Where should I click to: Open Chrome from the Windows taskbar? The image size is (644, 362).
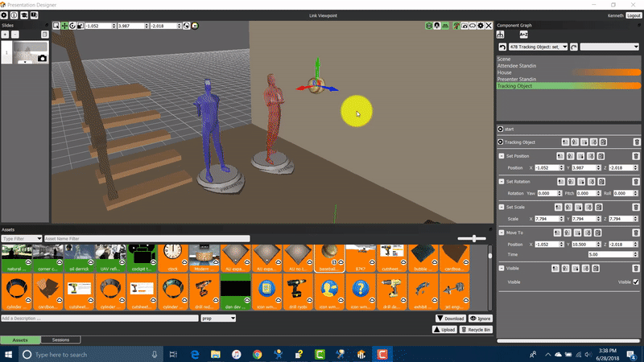[x=257, y=354]
